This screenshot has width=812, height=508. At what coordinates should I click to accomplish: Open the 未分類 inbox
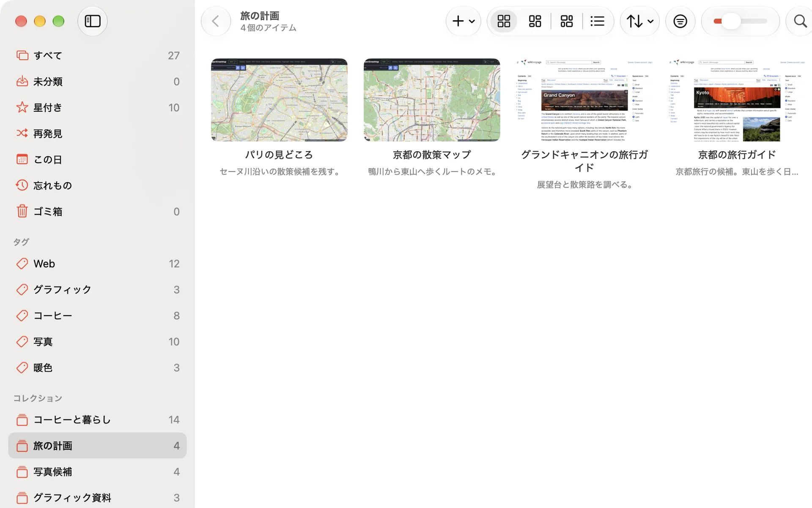tap(97, 81)
